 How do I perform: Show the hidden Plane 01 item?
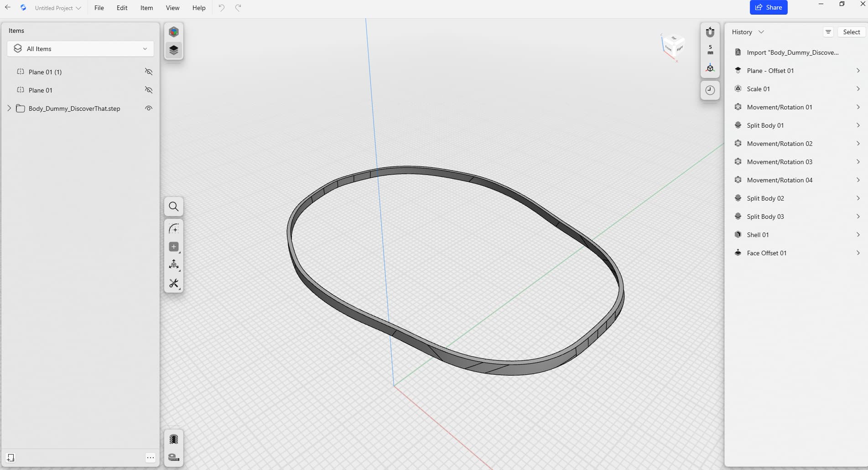click(x=149, y=90)
